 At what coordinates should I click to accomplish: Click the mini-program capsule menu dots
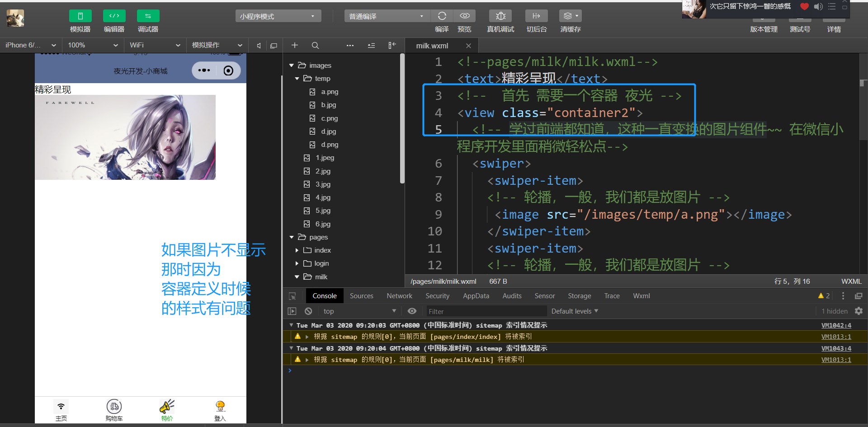[204, 70]
